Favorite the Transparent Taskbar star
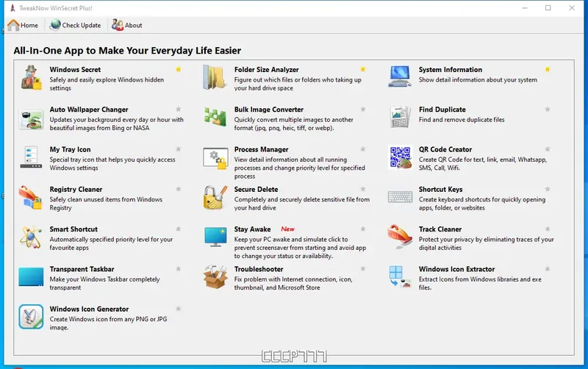Image resolution: width=588 pixels, height=369 pixels. point(179,268)
